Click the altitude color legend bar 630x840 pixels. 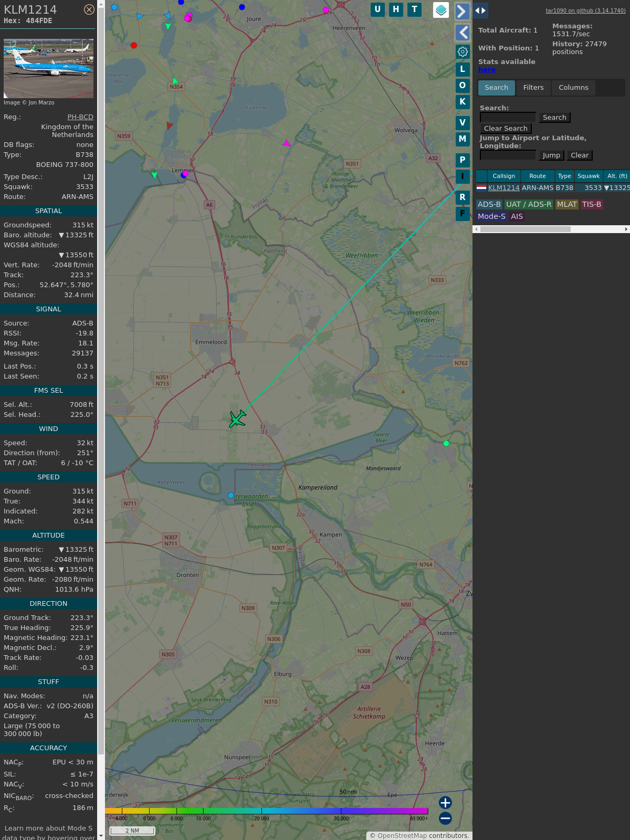(x=267, y=811)
